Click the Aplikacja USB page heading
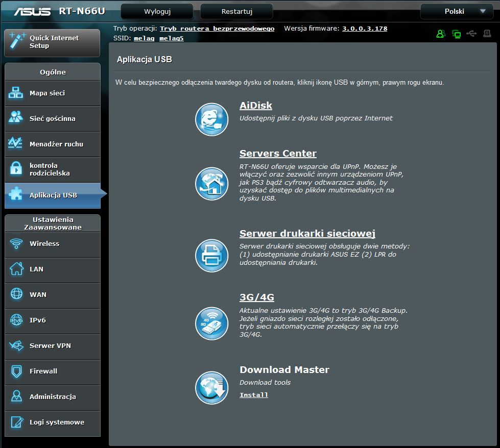The image size is (500, 448). click(145, 60)
